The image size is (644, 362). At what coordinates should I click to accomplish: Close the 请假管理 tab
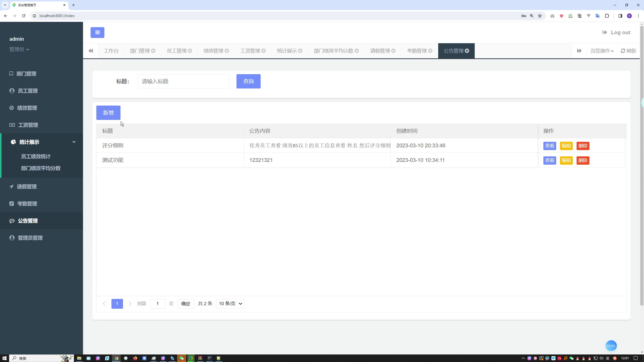(393, 51)
